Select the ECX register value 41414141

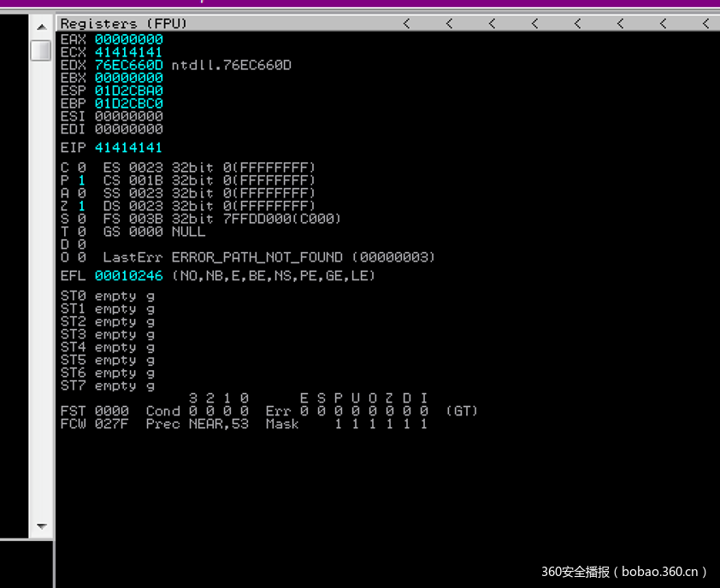click(128, 52)
